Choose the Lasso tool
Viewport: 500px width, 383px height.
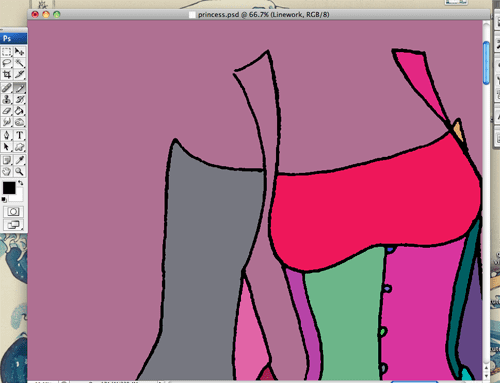click(x=7, y=63)
